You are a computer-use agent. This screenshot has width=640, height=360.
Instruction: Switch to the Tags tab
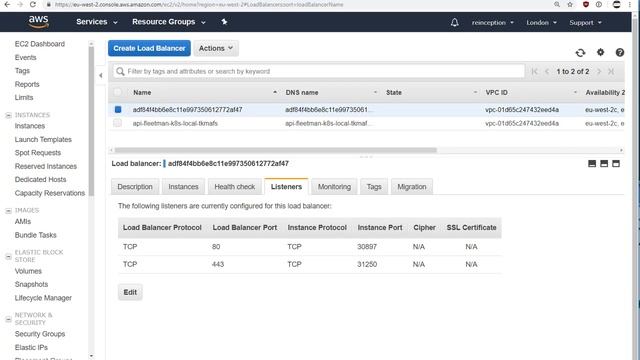(374, 187)
